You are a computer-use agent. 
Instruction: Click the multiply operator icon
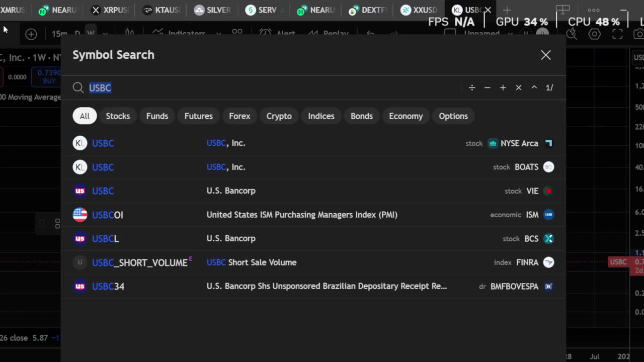[518, 87]
